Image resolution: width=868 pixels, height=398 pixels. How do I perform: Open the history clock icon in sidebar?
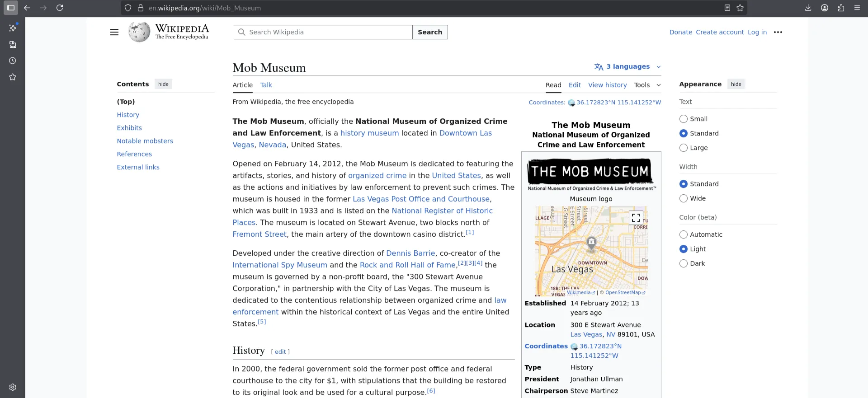coord(13,61)
